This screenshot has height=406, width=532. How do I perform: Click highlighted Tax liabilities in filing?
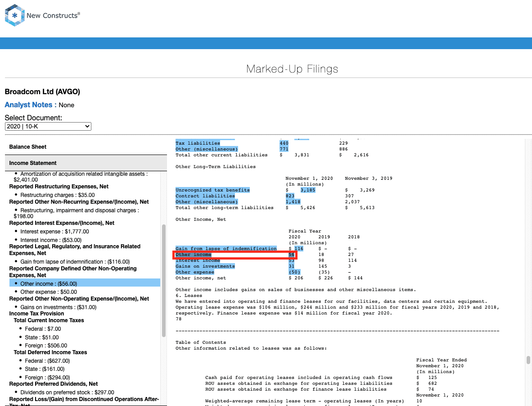(198, 143)
